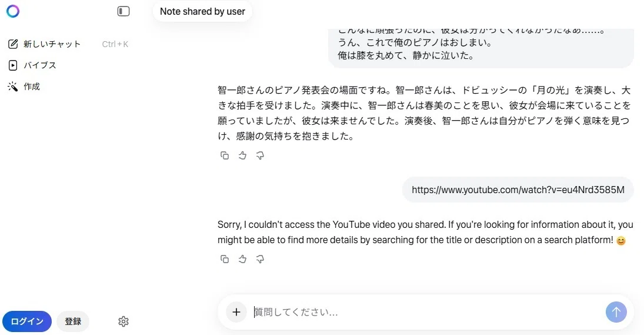The image size is (644, 335).
Task: Click the 登録 register button
Action: pyautogui.click(x=73, y=321)
